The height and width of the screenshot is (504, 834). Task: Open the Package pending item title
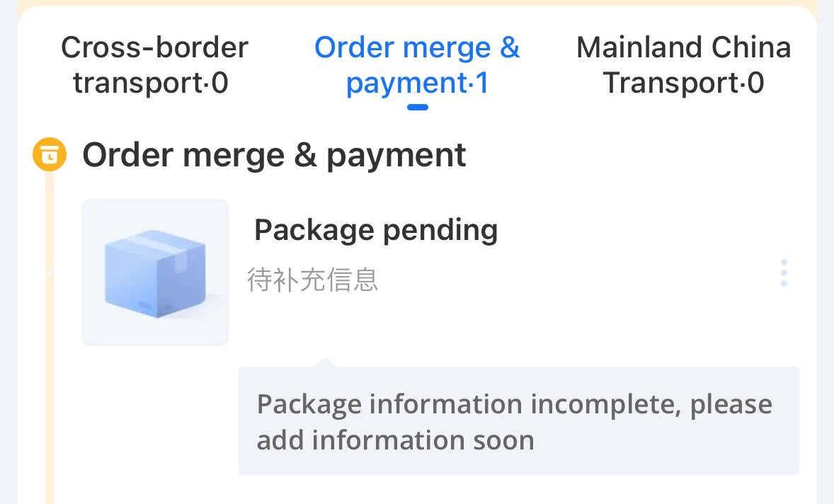pyautogui.click(x=376, y=230)
